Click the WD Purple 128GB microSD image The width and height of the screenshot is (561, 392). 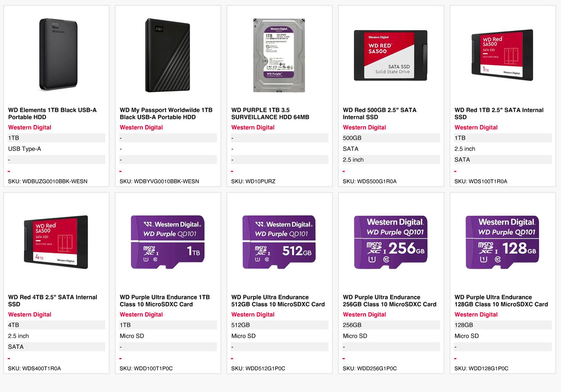[x=502, y=242]
